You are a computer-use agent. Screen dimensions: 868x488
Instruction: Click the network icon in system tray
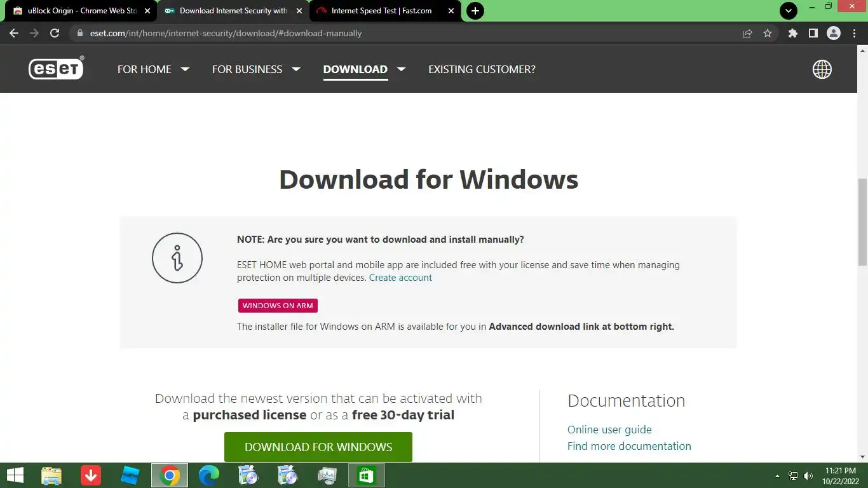(793, 476)
